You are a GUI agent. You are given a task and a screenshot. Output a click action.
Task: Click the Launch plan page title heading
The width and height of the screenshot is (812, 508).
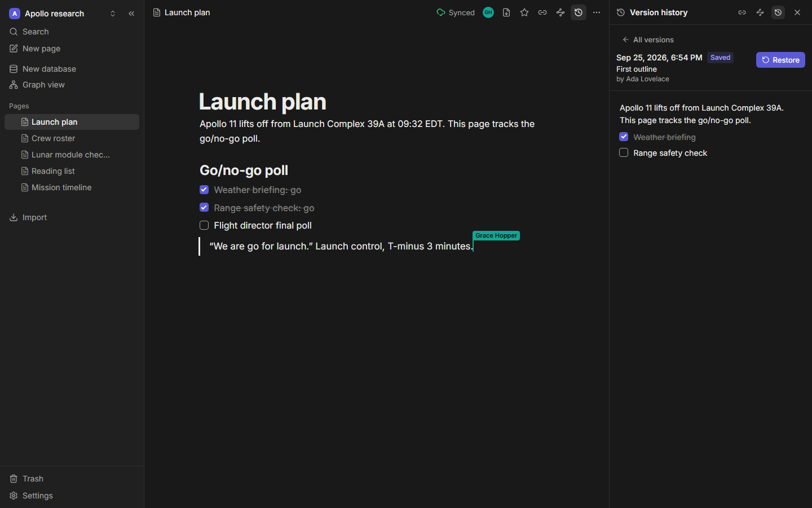coord(263,102)
